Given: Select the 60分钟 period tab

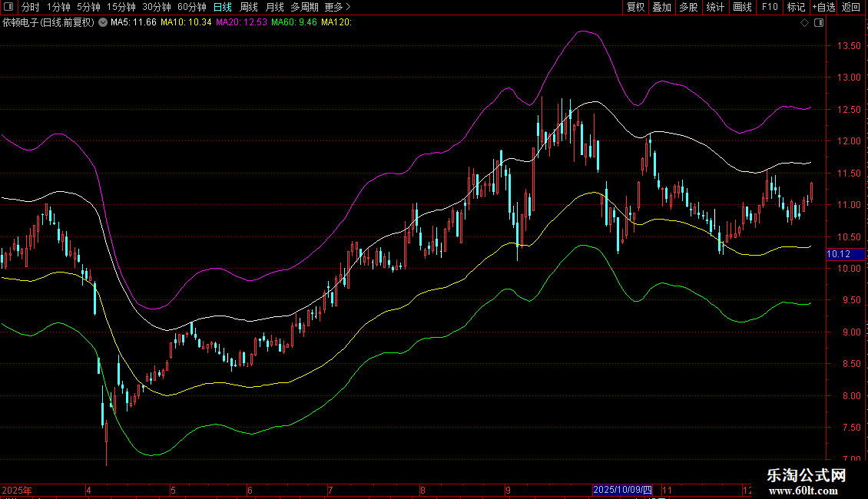Looking at the screenshot, I should coord(191,7).
